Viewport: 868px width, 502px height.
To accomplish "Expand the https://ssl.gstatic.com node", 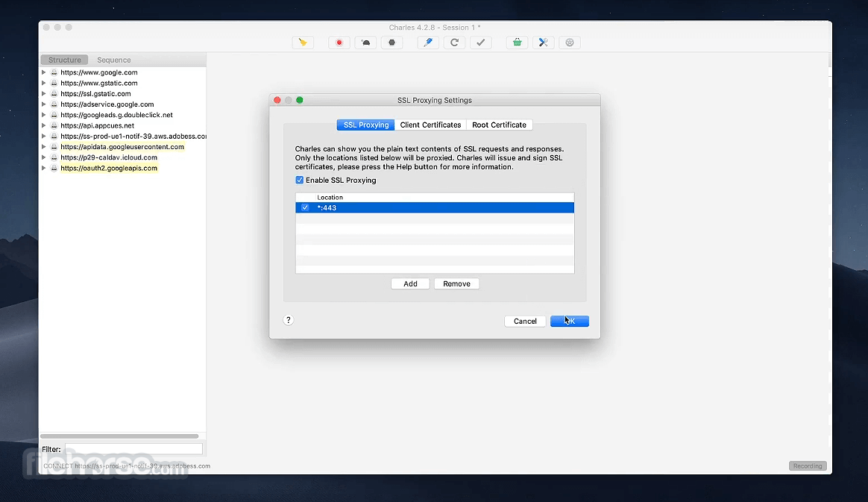I will tap(44, 93).
